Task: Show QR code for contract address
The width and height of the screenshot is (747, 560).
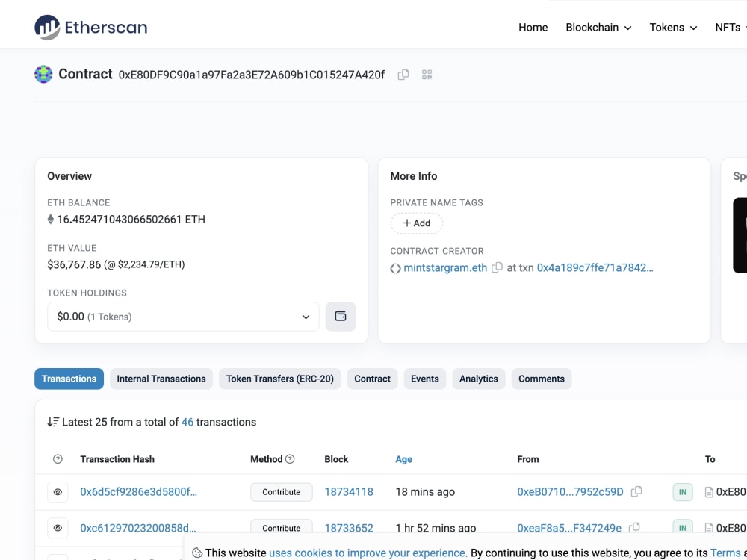Action: point(427,75)
